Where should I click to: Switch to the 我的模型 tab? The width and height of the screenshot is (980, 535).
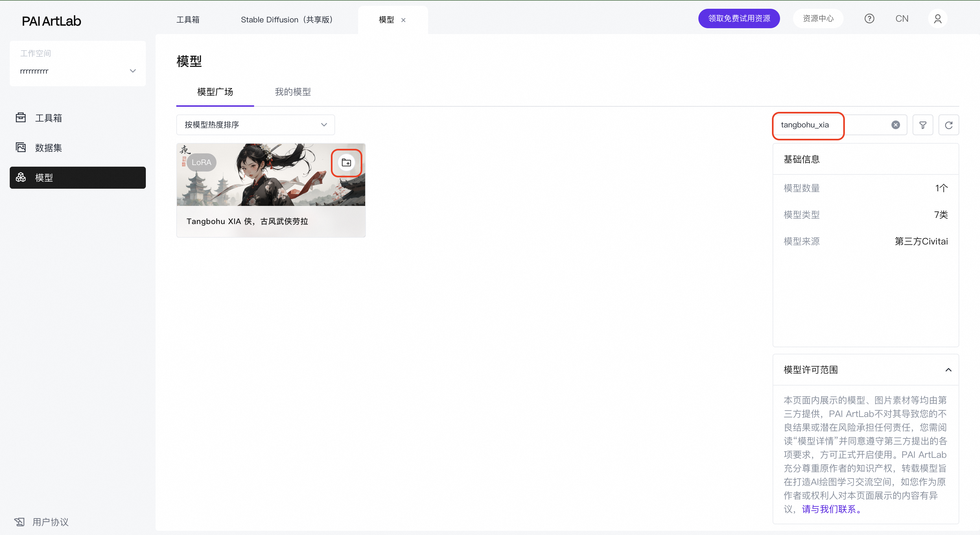[x=293, y=92]
